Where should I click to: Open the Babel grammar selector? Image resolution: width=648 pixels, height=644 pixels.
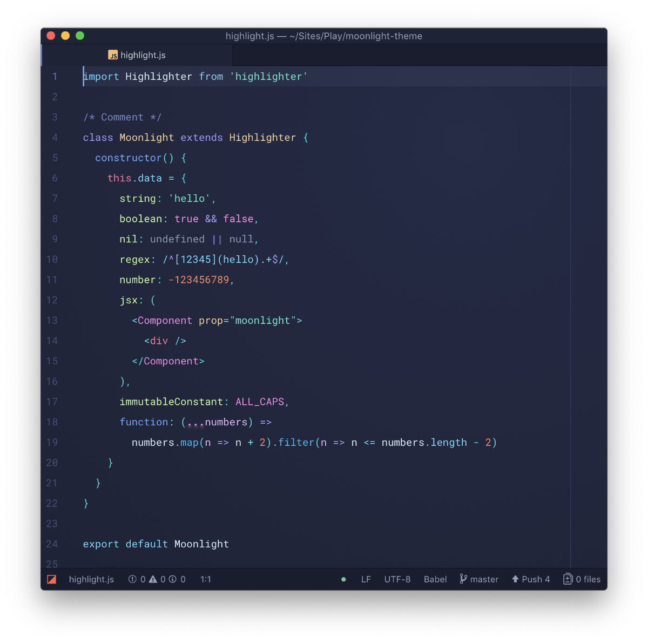click(435, 579)
